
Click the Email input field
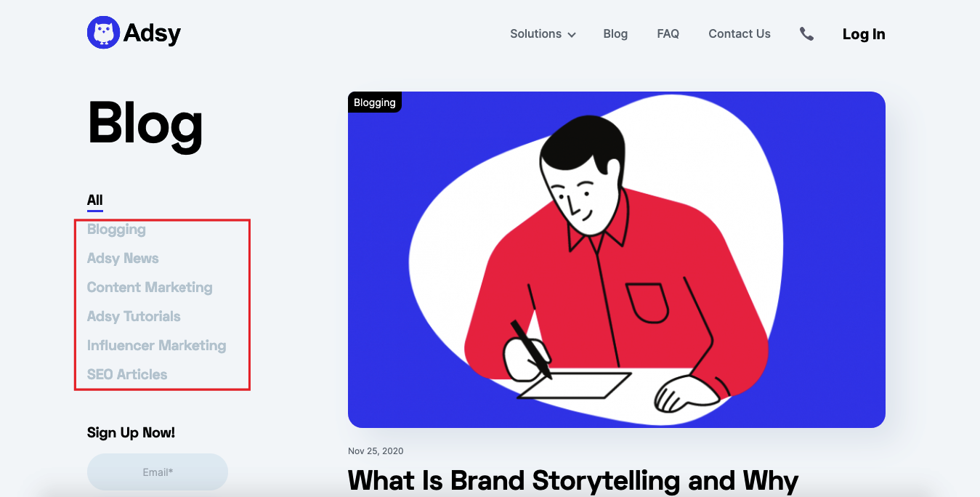coord(158,472)
